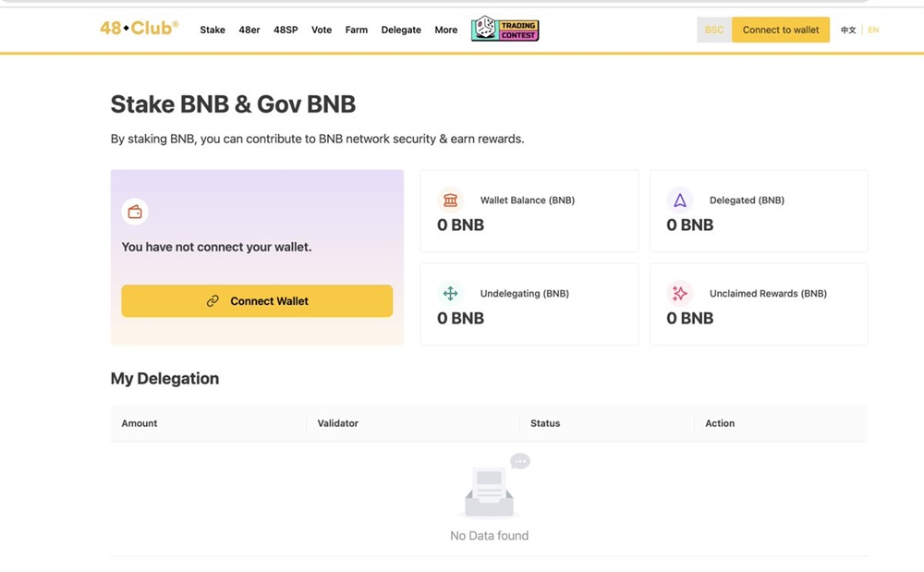The width and height of the screenshot is (924, 572).
Task: Click the Delegated arrow icon
Action: pos(680,200)
